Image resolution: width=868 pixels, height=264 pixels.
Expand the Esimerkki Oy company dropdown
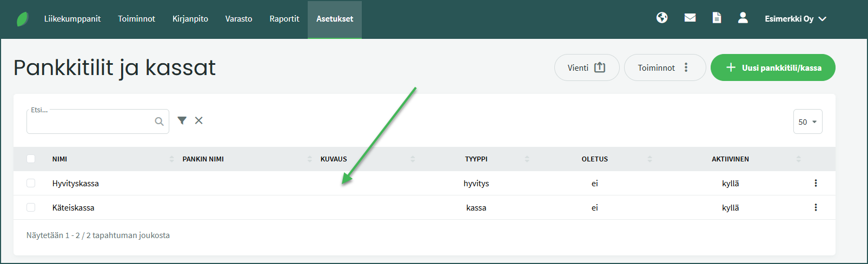[795, 19]
